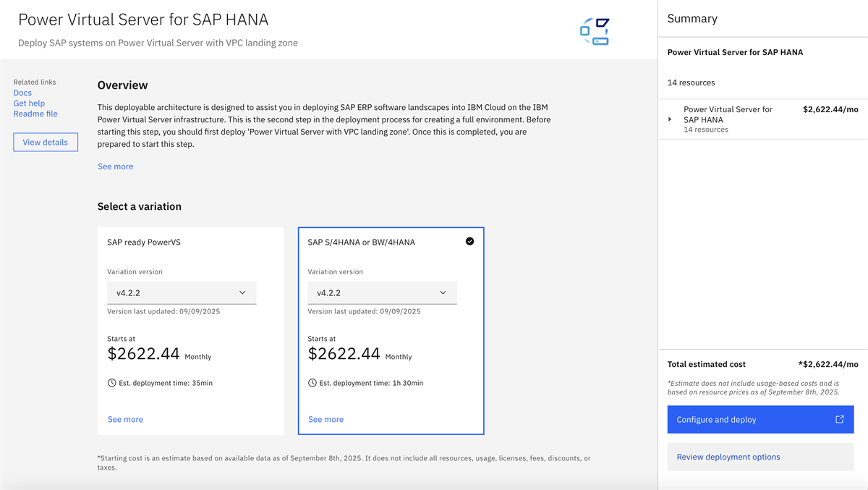Click the $2,622.44/mo total estimated cost value
This screenshot has width=868, height=490.
[x=828, y=365]
